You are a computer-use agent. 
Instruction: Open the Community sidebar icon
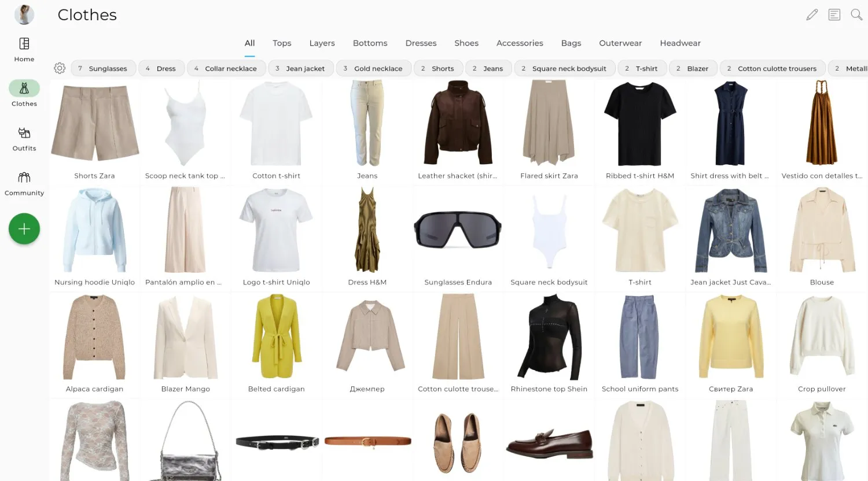pyautogui.click(x=24, y=177)
